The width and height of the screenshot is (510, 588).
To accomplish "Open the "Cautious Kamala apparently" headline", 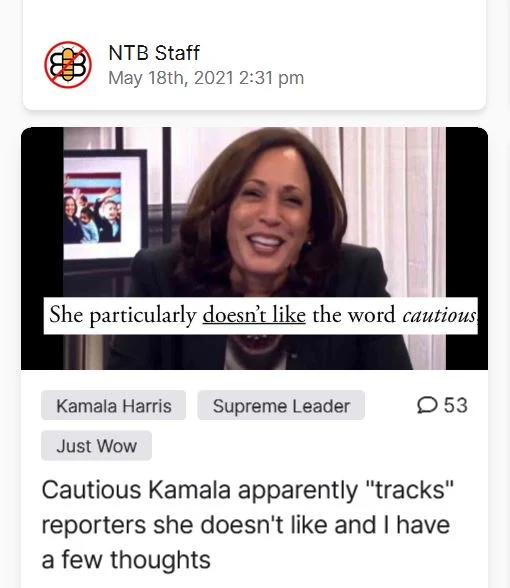I will tap(248, 524).
